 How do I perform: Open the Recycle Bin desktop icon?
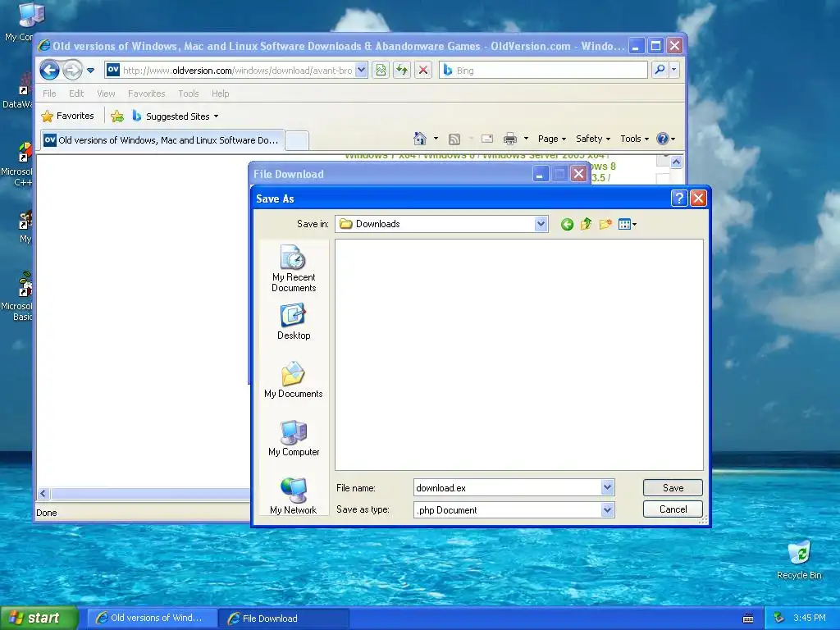(x=799, y=560)
